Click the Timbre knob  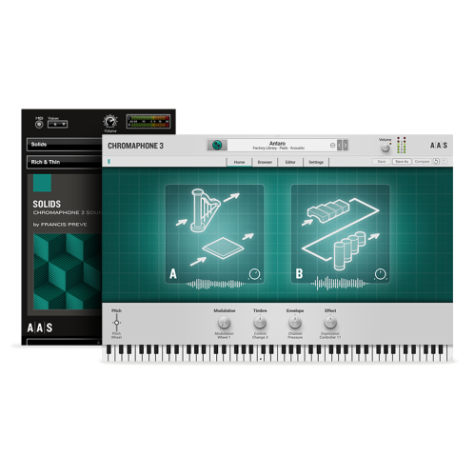point(260,323)
